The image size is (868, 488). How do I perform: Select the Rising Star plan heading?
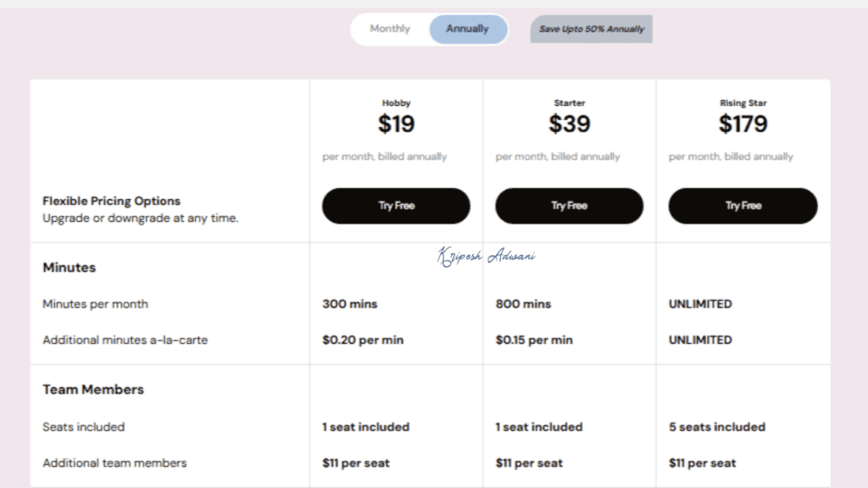tap(743, 103)
